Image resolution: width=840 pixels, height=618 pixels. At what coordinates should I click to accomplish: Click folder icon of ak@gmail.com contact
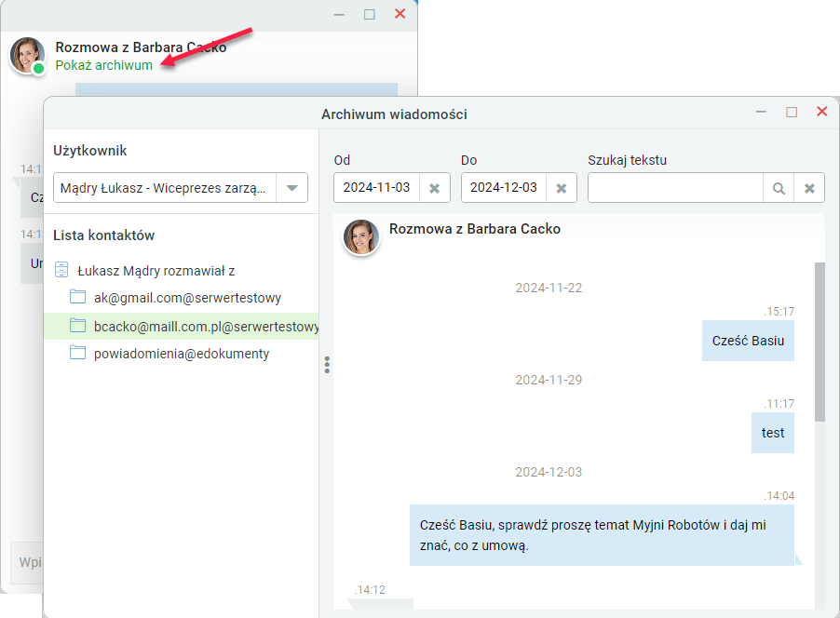pyautogui.click(x=77, y=296)
